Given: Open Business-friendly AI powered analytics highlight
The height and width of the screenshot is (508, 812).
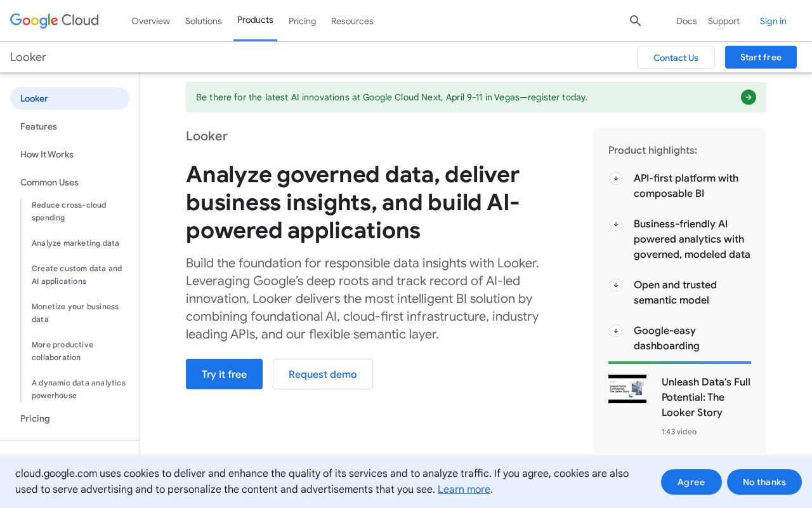Looking at the screenshot, I should 692,239.
